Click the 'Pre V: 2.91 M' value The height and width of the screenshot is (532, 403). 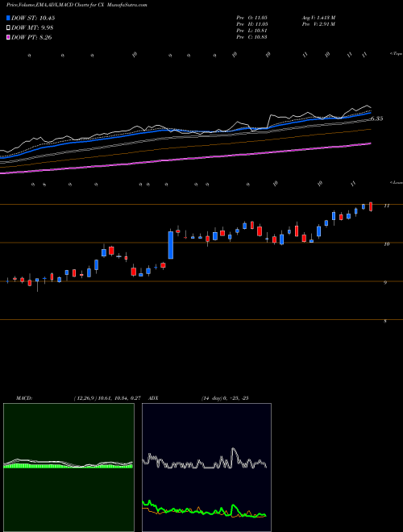pos(318,24)
